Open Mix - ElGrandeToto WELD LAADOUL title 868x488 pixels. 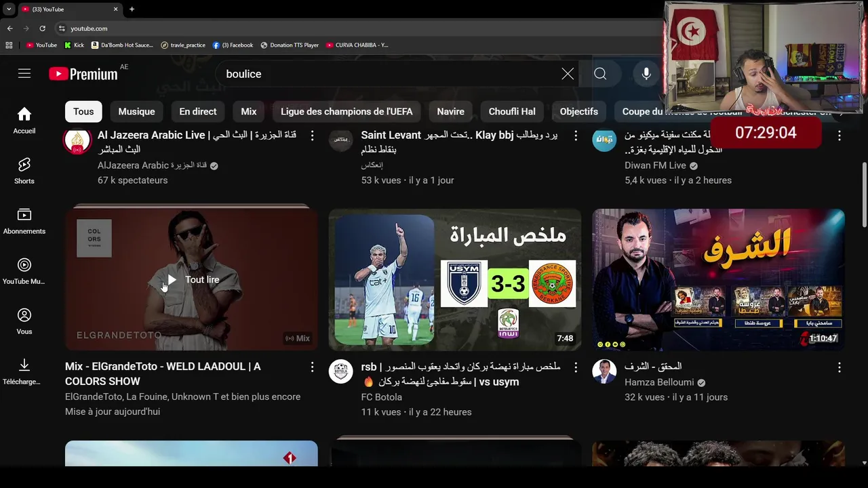click(x=163, y=374)
